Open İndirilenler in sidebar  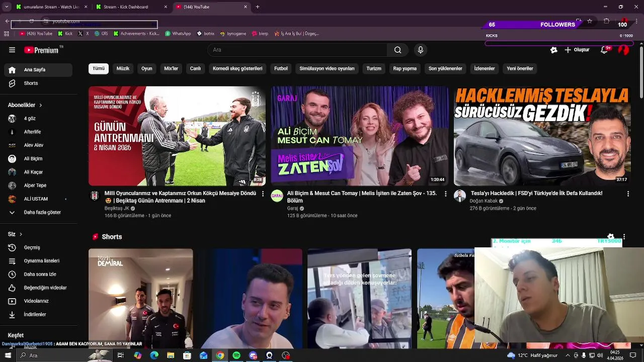(x=38, y=315)
